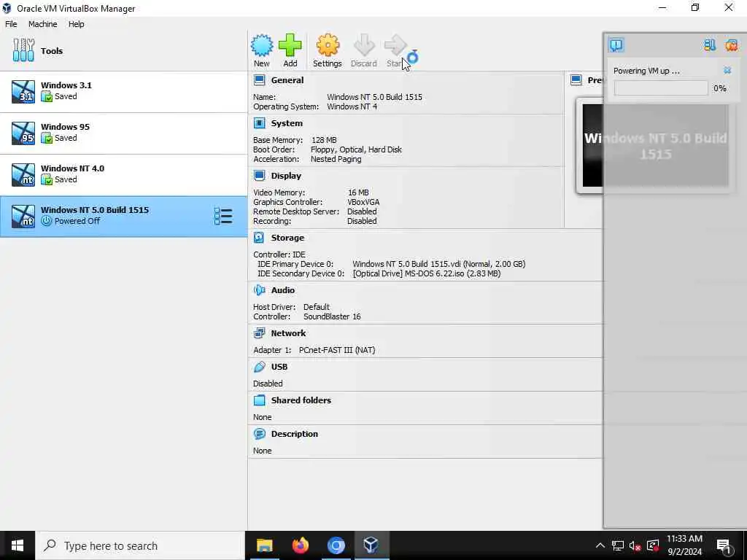Click the VirtualBox taskbar icon

(x=371, y=545)
